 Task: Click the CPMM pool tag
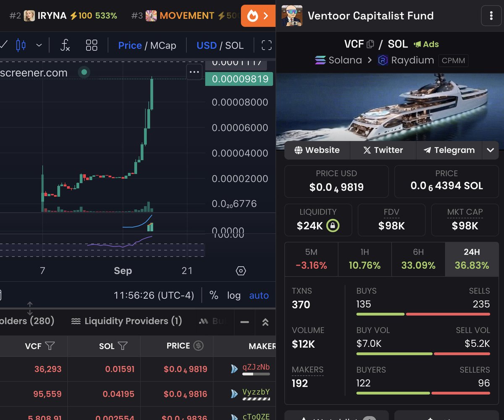[x=454, y=60]
